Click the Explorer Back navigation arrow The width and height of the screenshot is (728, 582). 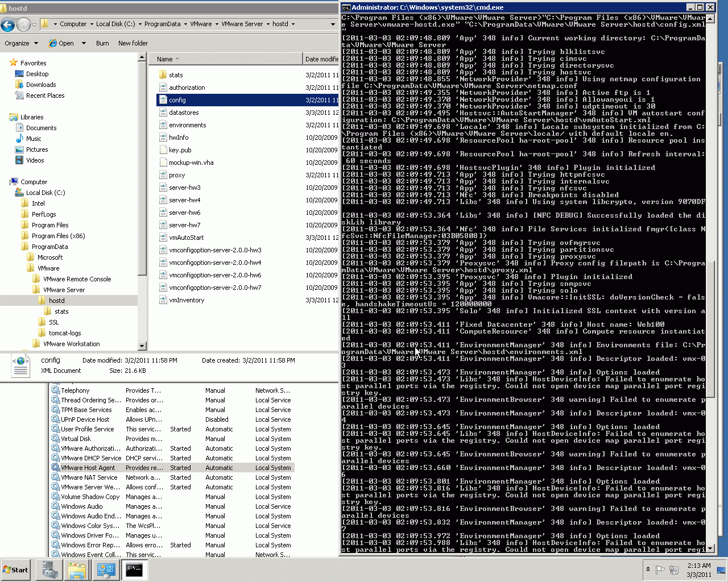[8, 24]
